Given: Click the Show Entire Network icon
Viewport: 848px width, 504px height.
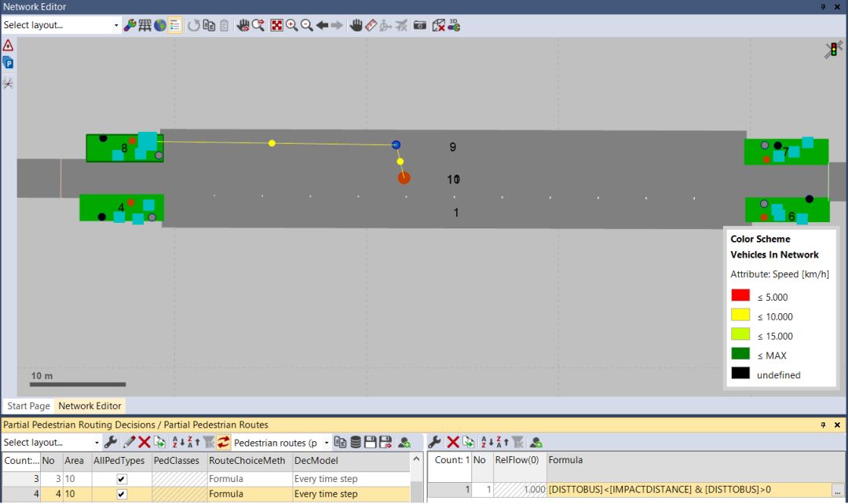Looking at the screenshot, I should [276, 25].
